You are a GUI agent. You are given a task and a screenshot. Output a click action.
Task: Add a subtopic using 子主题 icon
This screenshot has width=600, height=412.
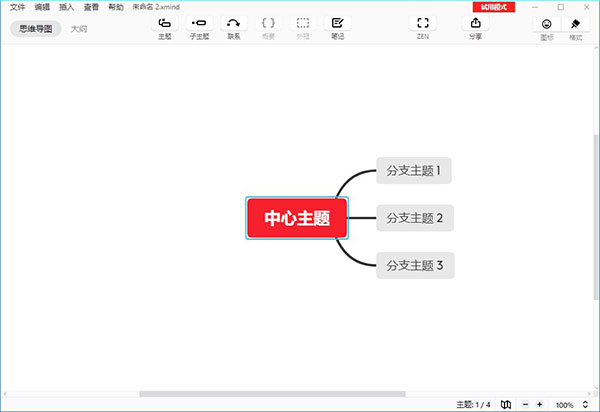pyautogui.click(x=199, y=23)
